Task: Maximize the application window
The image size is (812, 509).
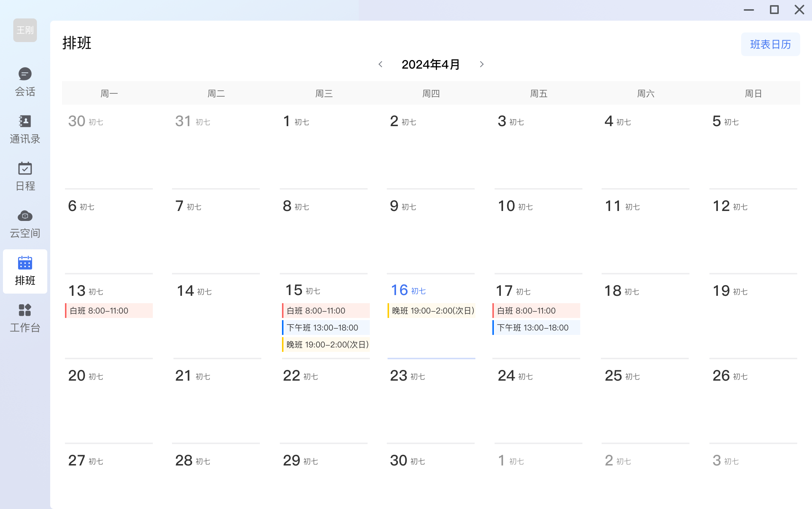Action: tap(774, 10)
